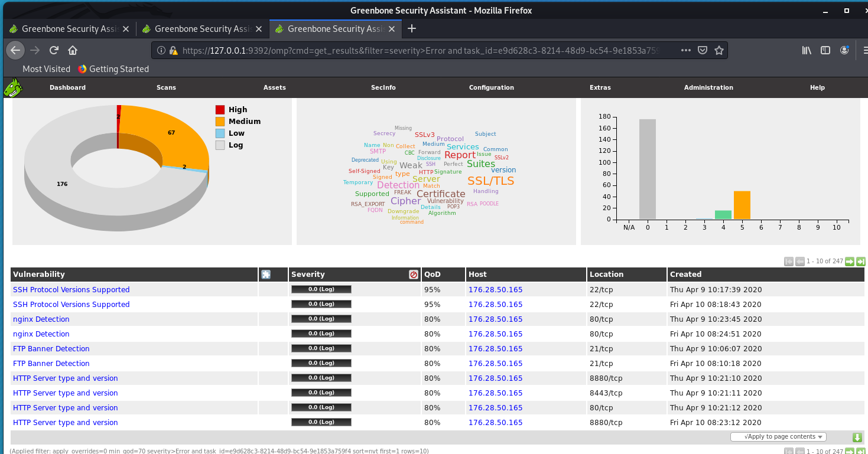Click the Fri Apr 10 08:10:18 2020 cell
The image size is (868, 454).
pos(716,364)
